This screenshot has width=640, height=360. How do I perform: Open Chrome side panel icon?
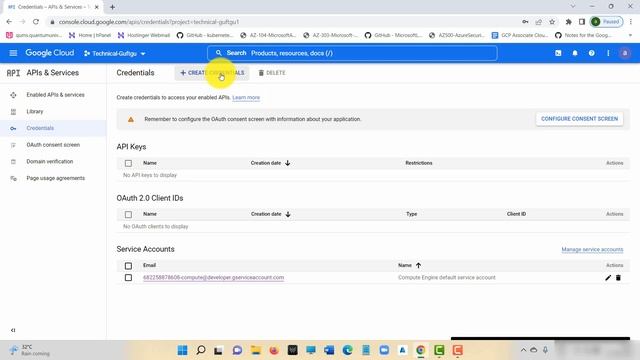click(x=582, y=22)
